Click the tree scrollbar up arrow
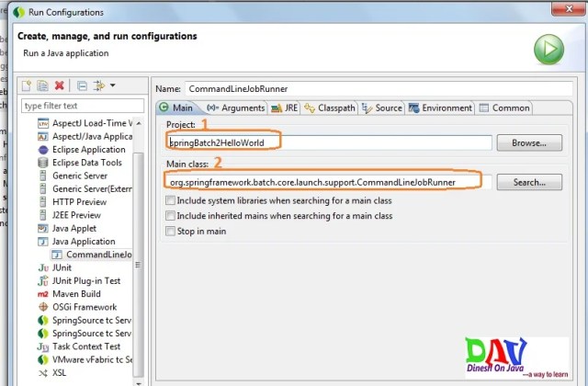Viewport: 588px width, 386px height. coord(139,123)
